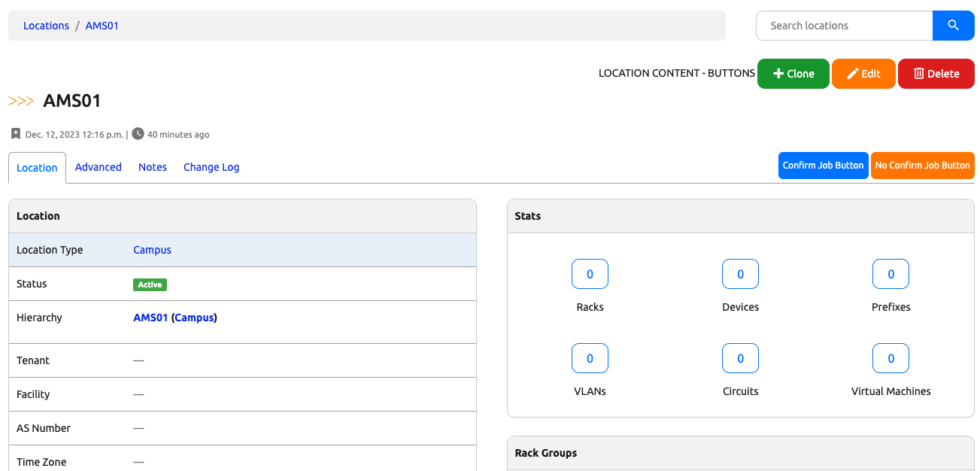Switch to the Advanced tab
980x471 pixels.
(99, 167)
